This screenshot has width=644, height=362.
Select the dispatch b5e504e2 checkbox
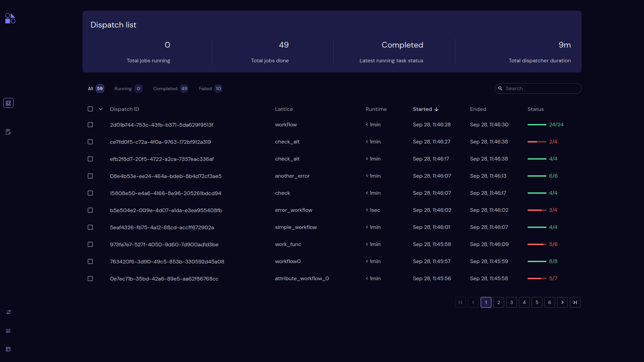pyautogui.click(x=90, y=210)
